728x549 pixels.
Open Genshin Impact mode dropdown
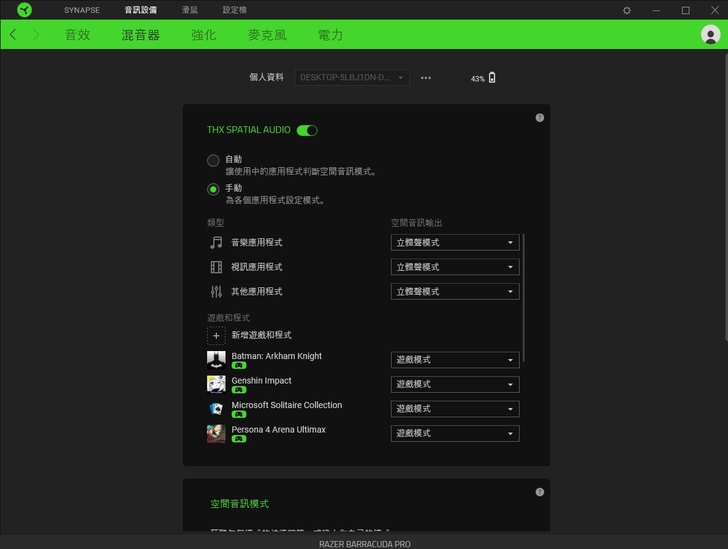pyautogui.click(x=455, y=385)
